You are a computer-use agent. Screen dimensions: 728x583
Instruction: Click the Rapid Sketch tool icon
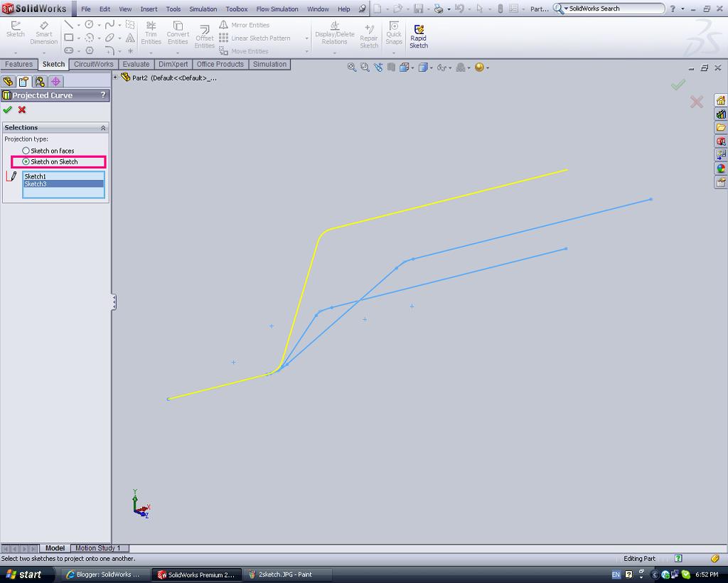click(418, 30)
